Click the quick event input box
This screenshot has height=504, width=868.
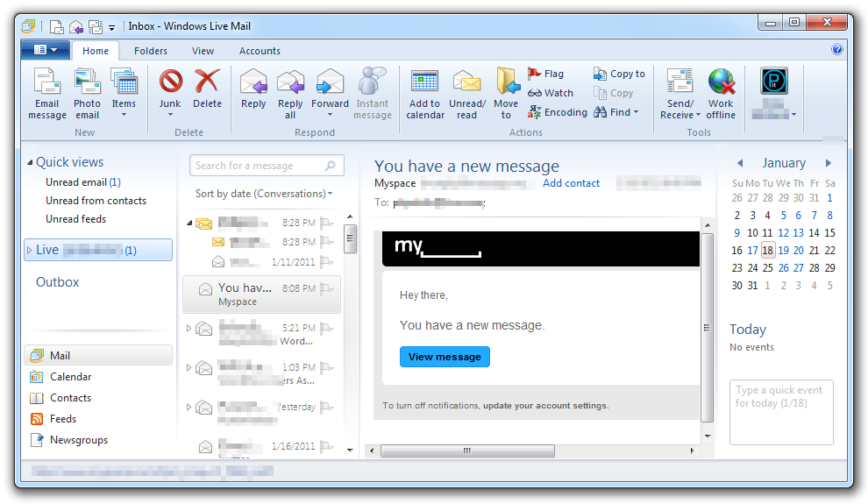tap(781, 412)
